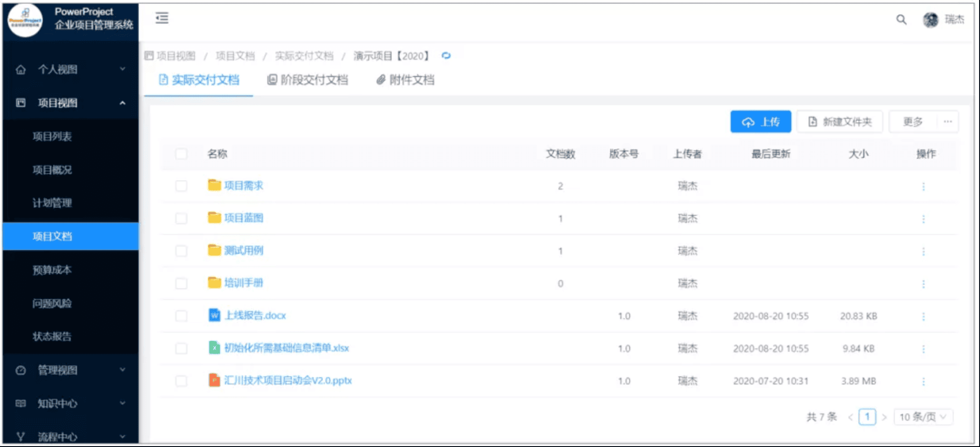
Task: Click the dashboard icon beside 管理视图
Action: click(21, 370)
